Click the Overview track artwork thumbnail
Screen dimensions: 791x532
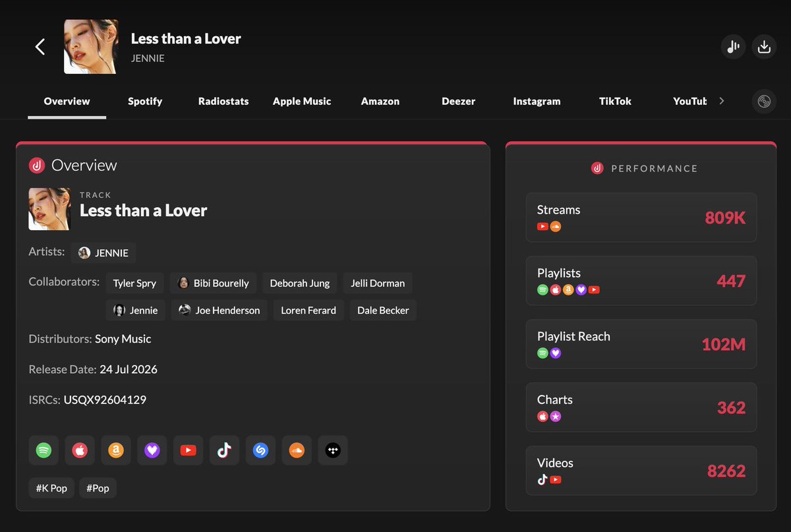(49, 209)
